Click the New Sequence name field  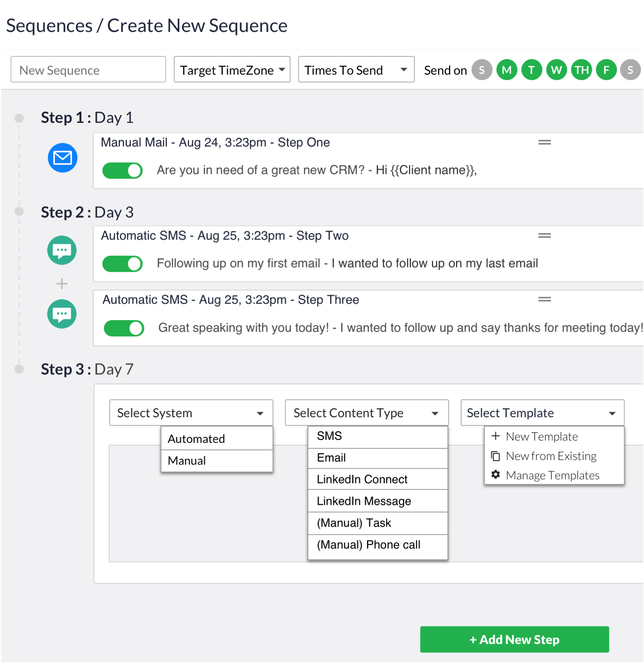tap(88, 70)
